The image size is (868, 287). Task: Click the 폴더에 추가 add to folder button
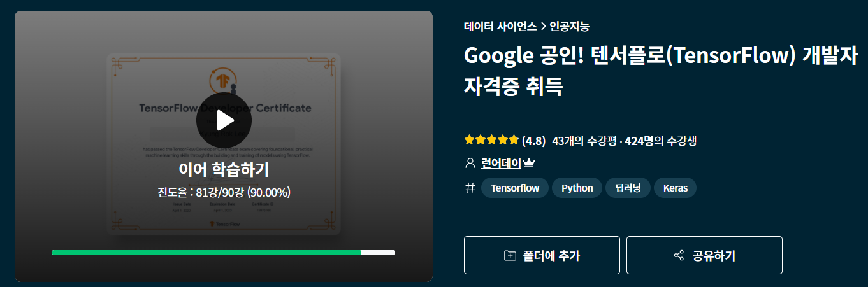tap(542, 255)
